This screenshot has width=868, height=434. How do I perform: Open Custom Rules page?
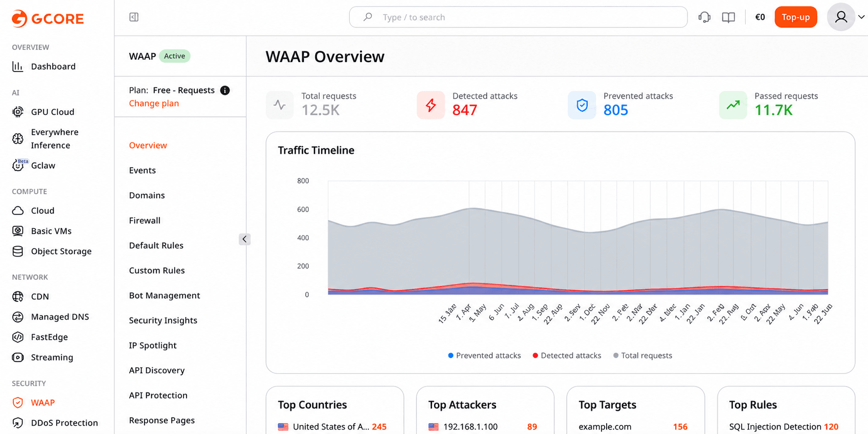point(157,271)
